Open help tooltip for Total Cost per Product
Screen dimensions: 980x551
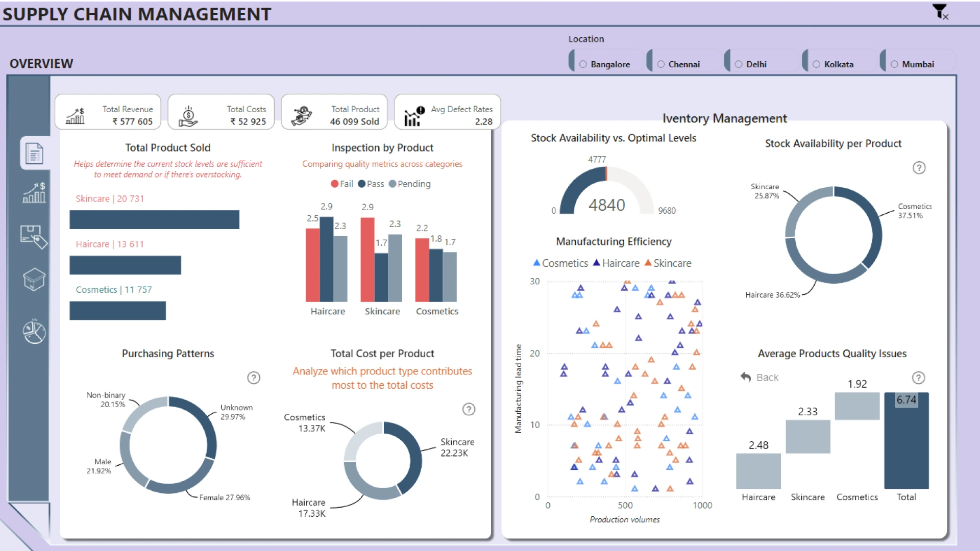coord(469,409)
